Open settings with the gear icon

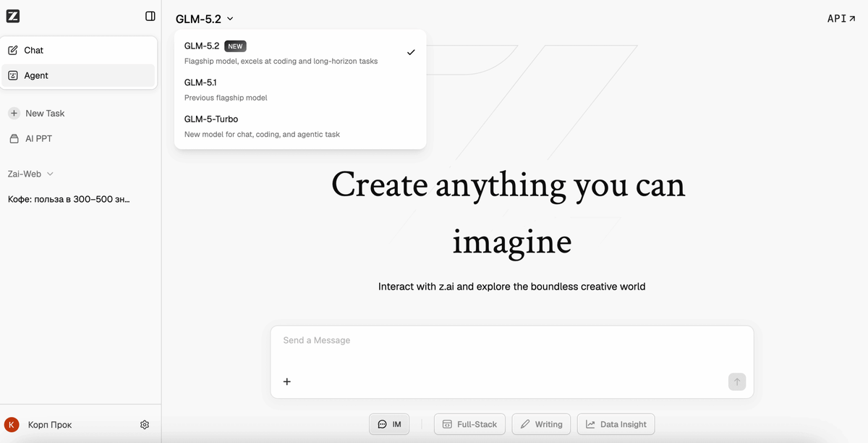tap(145, 425)
